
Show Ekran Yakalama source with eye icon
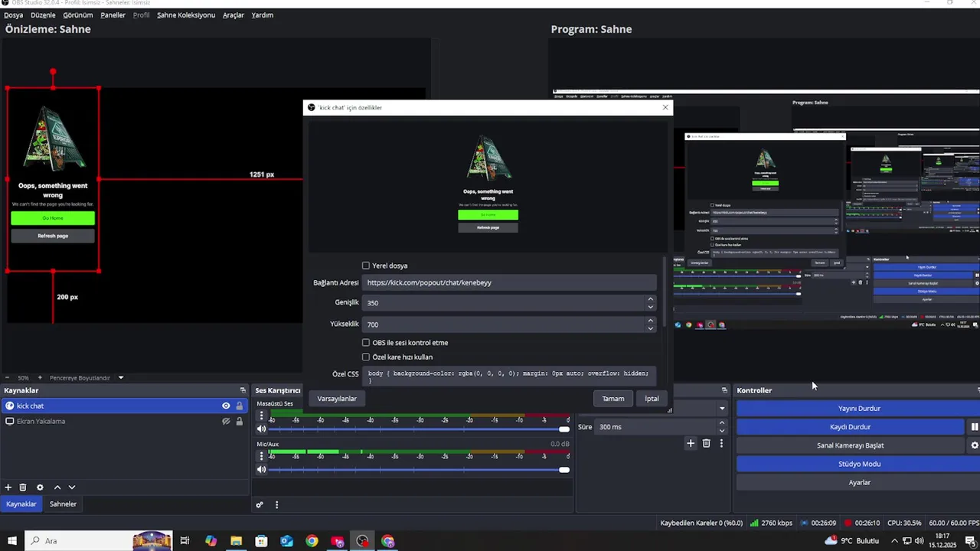pyautogui.click(x=226, y=421)
